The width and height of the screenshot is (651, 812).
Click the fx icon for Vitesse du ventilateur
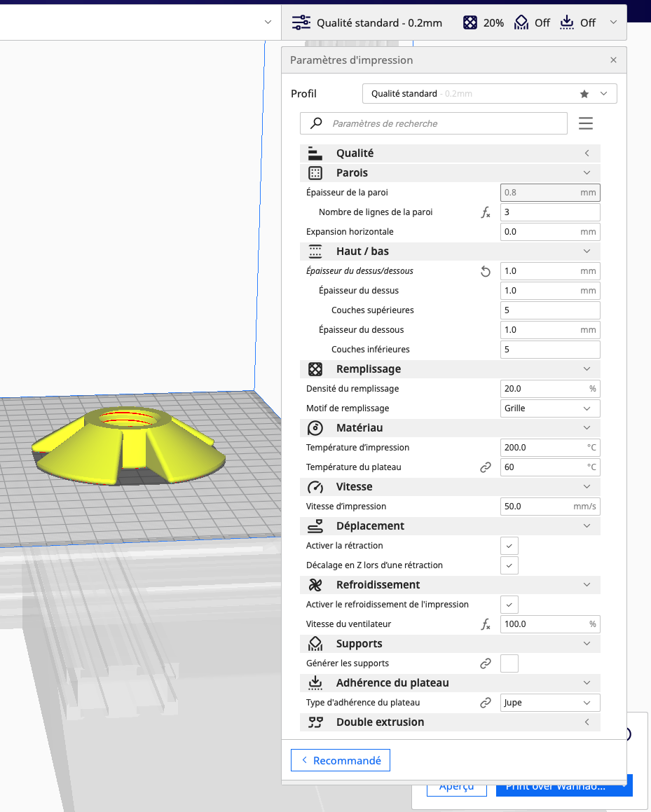[x=486, y=624]
